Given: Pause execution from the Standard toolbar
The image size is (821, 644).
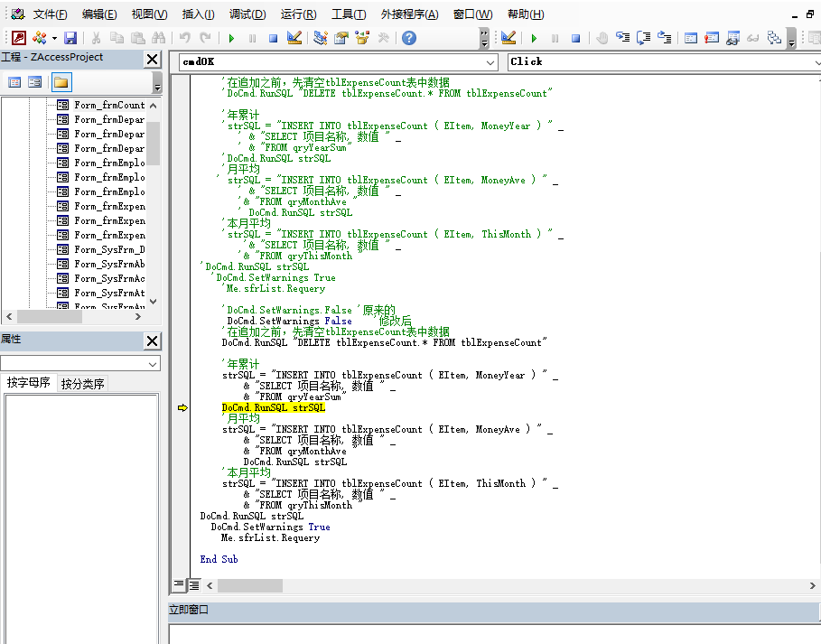Looking at the screenshot, I should [x=252, y=38].
